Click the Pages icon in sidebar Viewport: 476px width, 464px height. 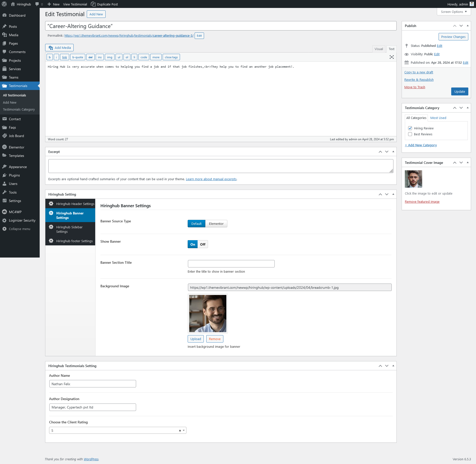point(4,43)
